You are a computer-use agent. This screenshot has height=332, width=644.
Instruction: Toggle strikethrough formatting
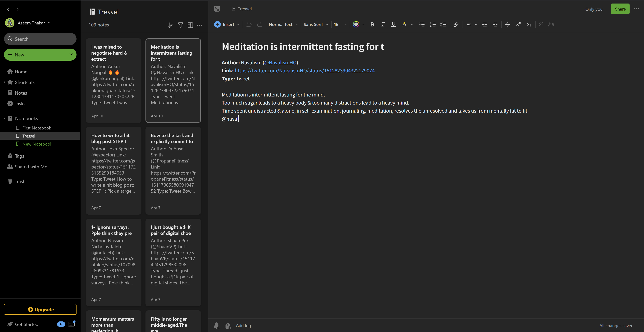(508, 24)
